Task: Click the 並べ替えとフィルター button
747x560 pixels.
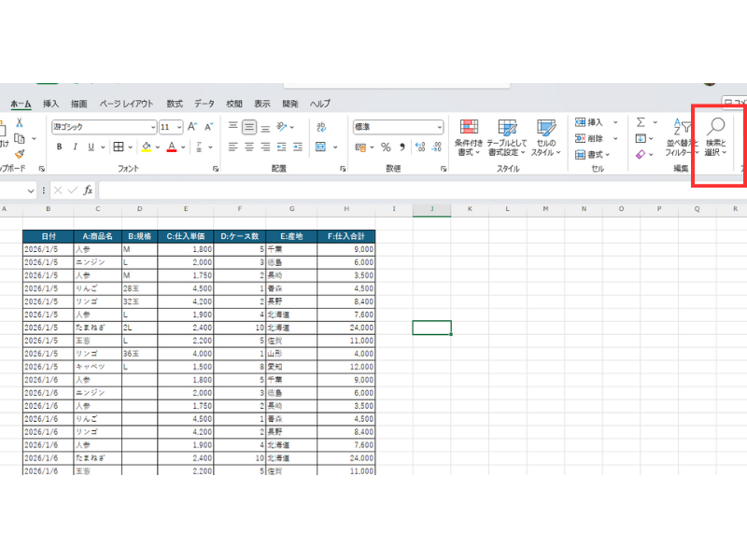Action: (x=680, y=136)
